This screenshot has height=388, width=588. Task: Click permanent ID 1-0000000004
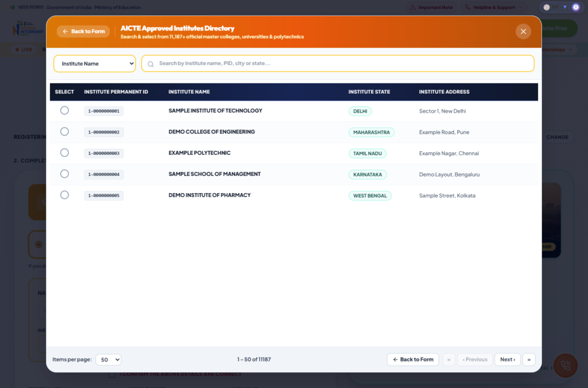tap(104, 175)
